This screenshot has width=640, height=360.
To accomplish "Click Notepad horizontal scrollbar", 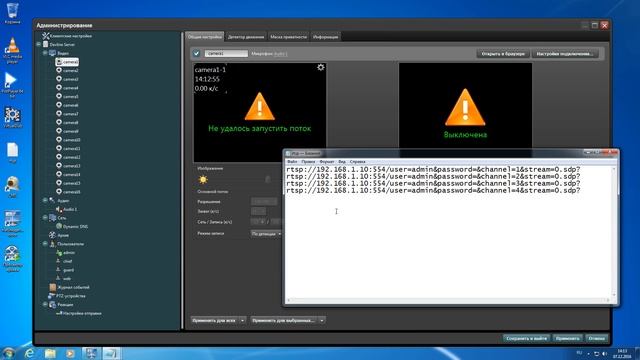I will coord(449,300).
